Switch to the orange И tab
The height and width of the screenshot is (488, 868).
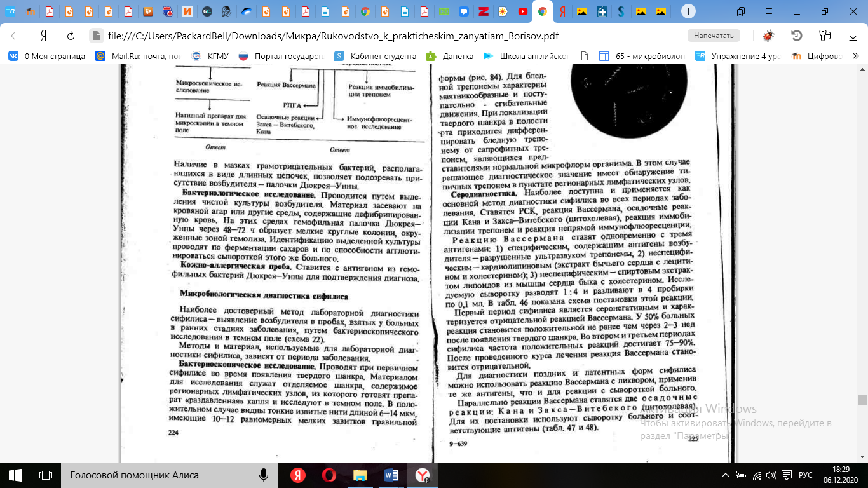(187, 11)
